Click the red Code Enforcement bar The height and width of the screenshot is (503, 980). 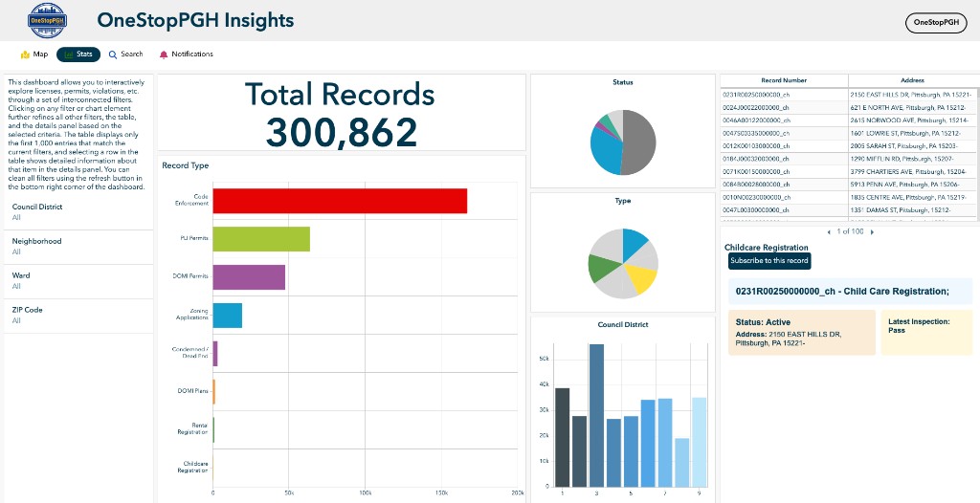click(340, 201)
